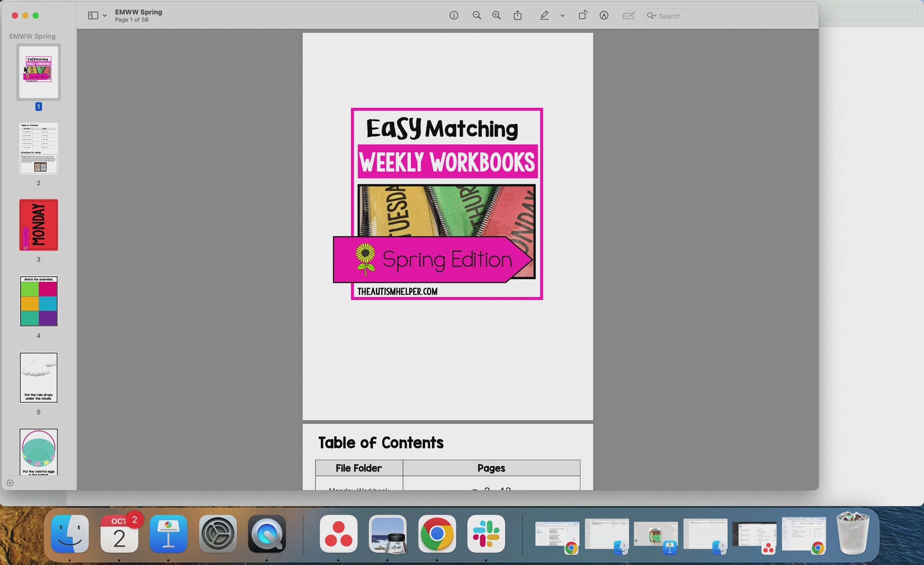Select the Table of Contents page 2 thumbnail
The image size is (924, 565).
coord(38,148)
